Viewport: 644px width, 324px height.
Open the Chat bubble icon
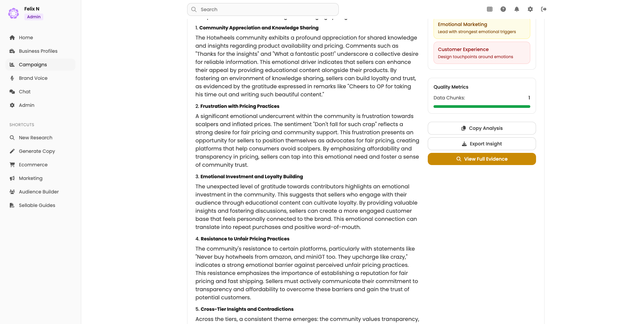pyautogui.click(x=12, y=92)
